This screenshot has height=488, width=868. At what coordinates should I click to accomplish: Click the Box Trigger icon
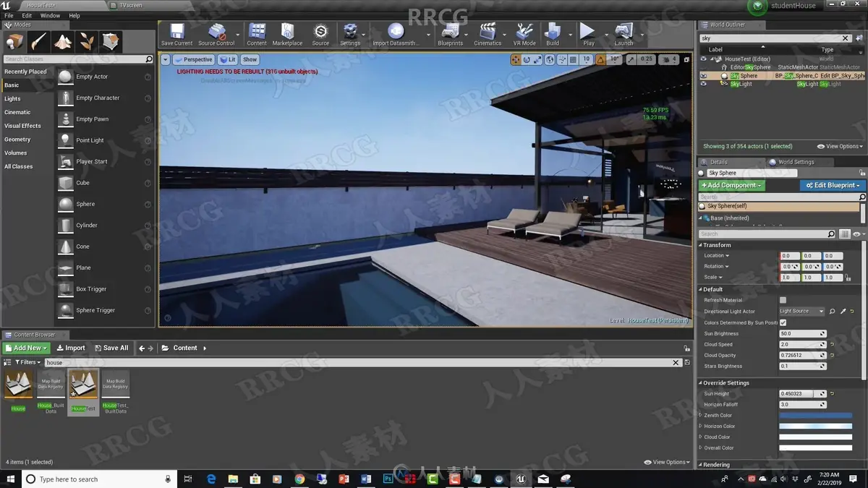pyautogui.click(x=65, y=288)
